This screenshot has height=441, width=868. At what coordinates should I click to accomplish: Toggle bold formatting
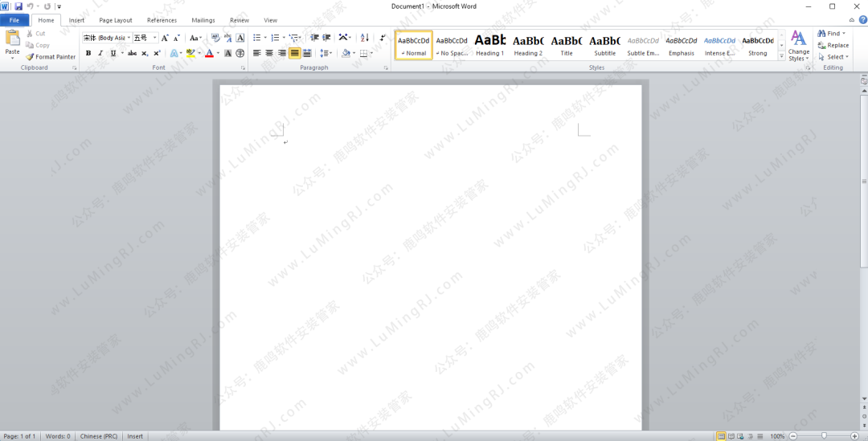click(x=88, y=54)
